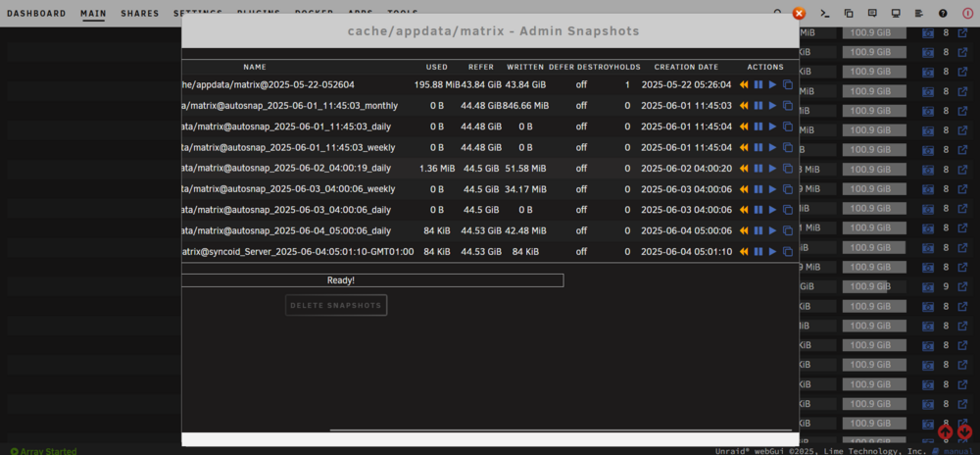Click the dialog's horizontal scrollbar
The height and width of the screenshot is (455, 980).
(x=561, y=430)
